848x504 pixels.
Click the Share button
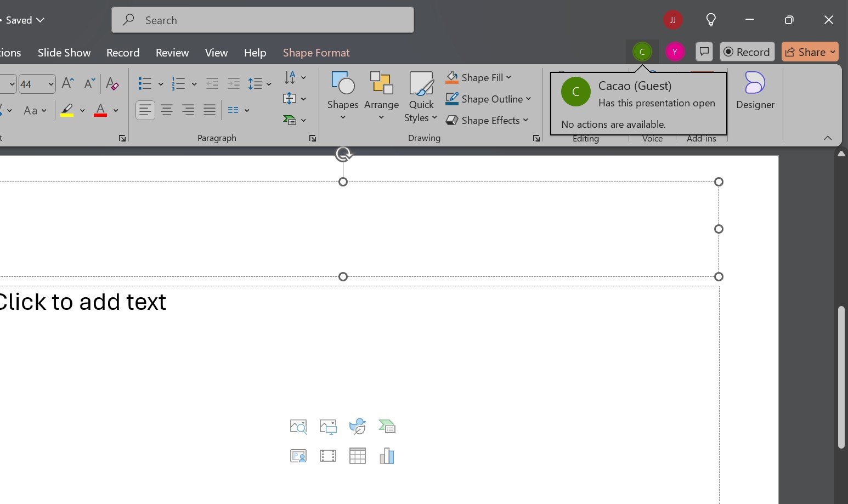(810, 52)
